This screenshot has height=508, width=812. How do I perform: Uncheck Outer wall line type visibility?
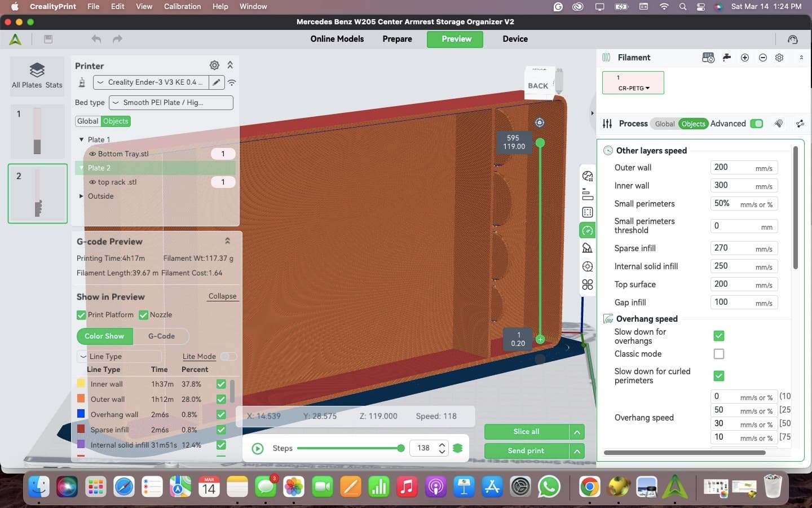coord(221,399)
